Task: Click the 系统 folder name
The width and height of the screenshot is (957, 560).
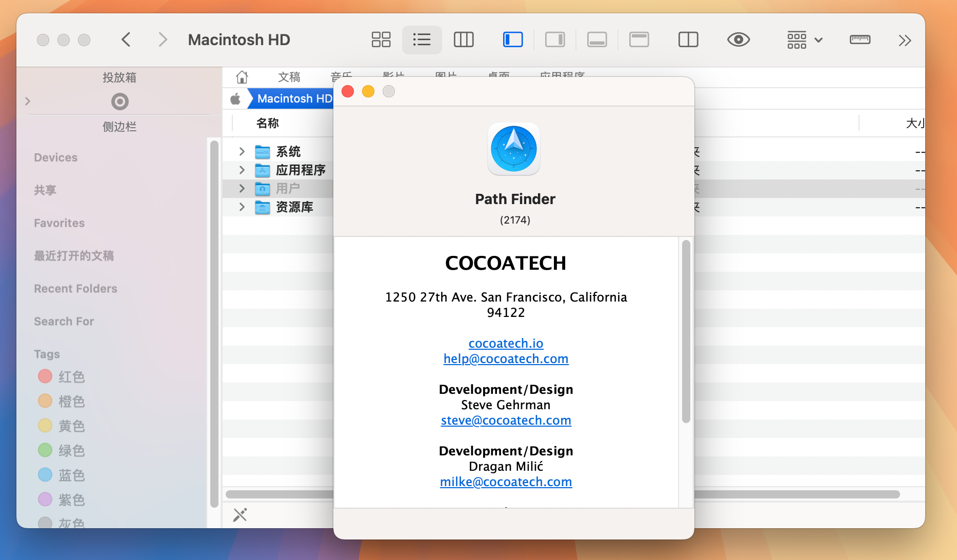Action: pyautogui.click(x=289, y=152)
